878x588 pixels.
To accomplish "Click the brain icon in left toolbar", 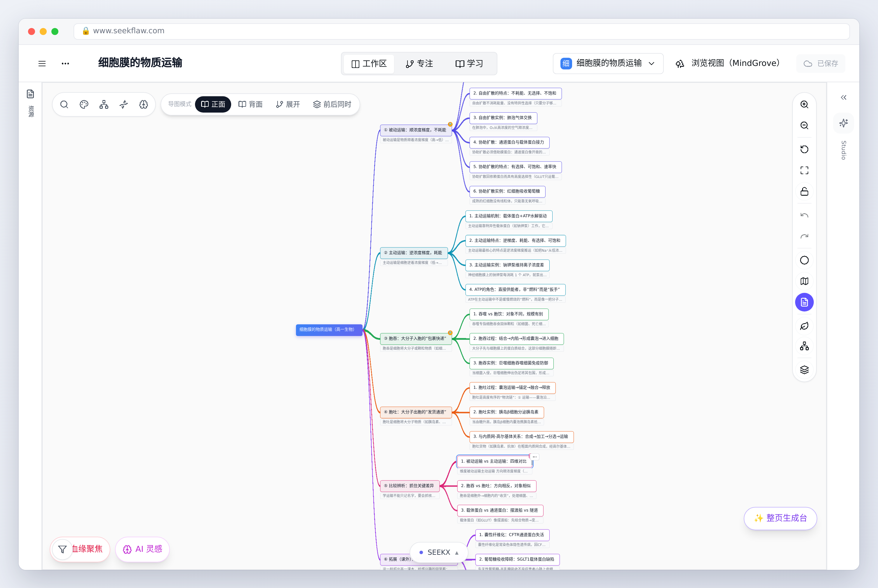I will 144,104.
